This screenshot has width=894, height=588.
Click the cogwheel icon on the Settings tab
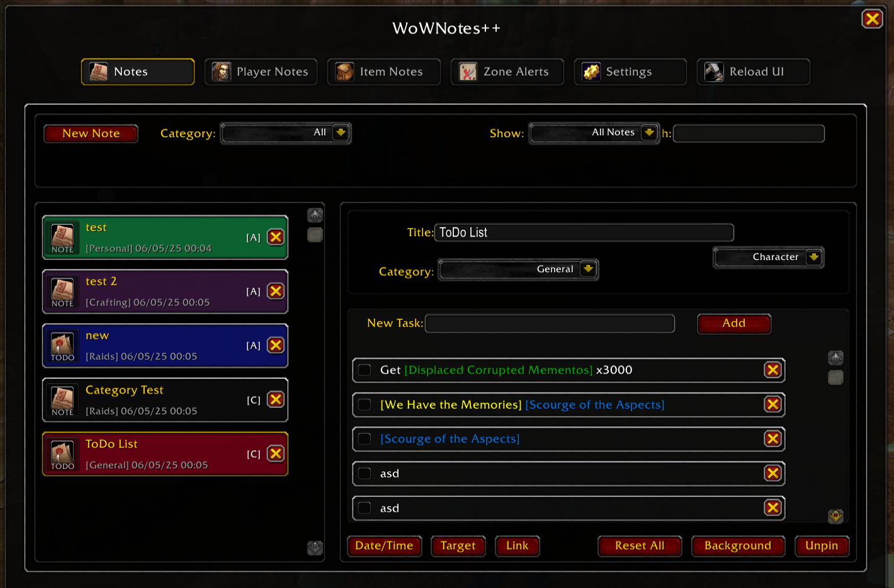591,71
